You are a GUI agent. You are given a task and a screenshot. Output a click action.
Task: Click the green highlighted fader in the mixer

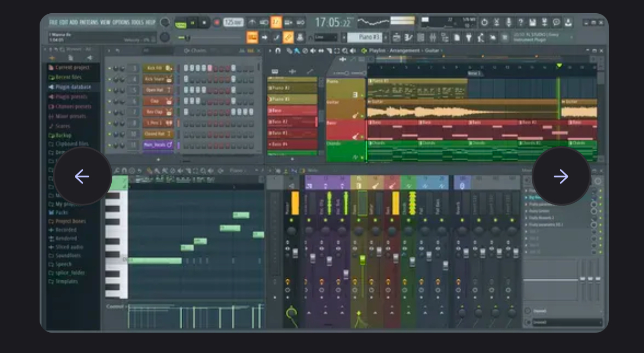coord(362,260)
